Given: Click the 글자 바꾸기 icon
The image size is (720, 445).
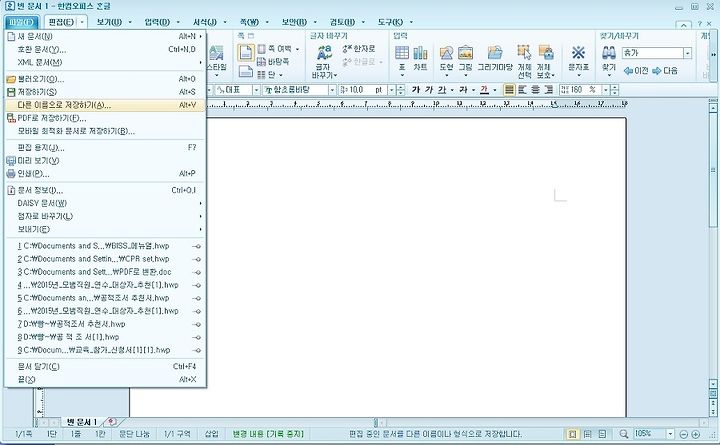Looking at the screenshot, I should [x=325, y=53].
